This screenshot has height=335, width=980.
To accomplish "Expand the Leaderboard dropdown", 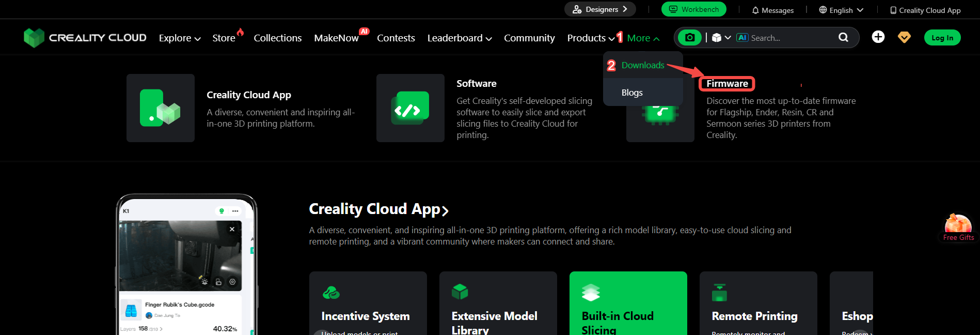I will (x=459, y=38).
